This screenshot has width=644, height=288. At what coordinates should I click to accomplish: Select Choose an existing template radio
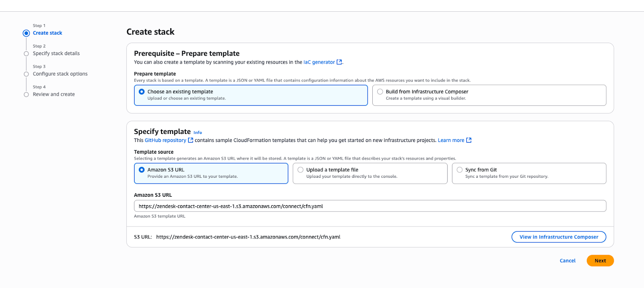pos(142,92)
